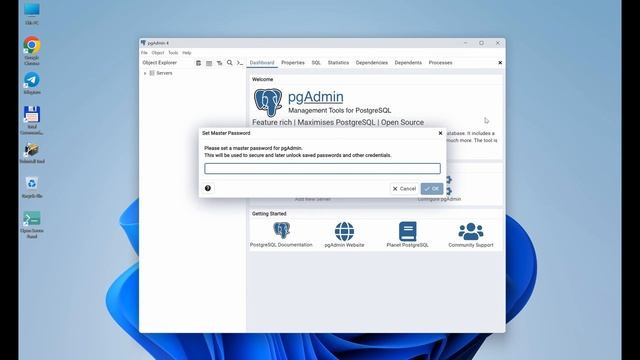Switch to the Statistics tab
The width and height of the screenshot is (640, 360).
[x=338, y=63]
